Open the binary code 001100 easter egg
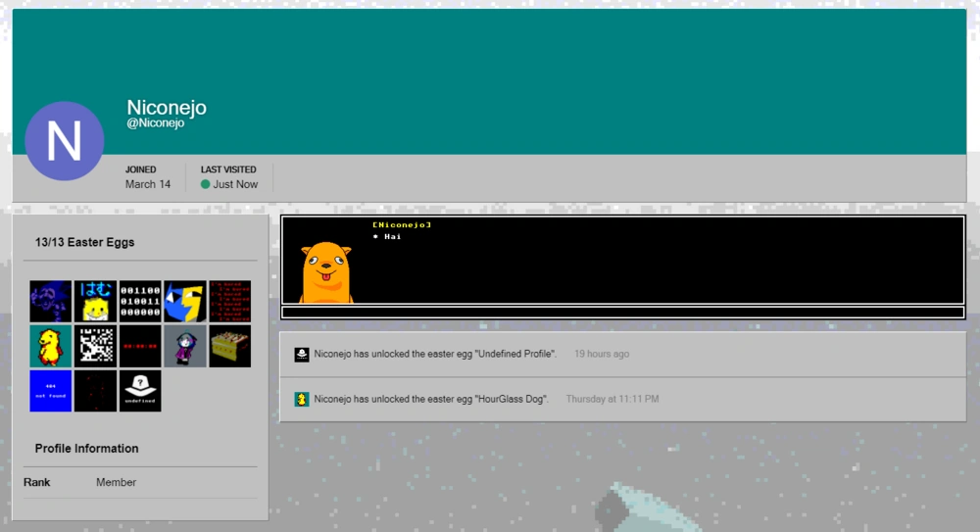Image resolution: width=980 pixels, height=532 pixels. point(140,302)
